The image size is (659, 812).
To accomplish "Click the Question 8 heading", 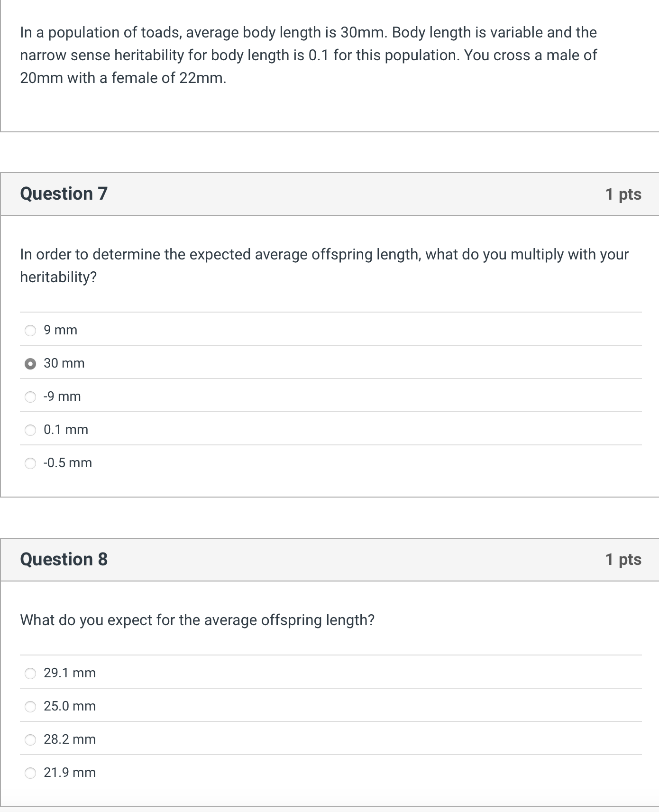I will (64, 559).
